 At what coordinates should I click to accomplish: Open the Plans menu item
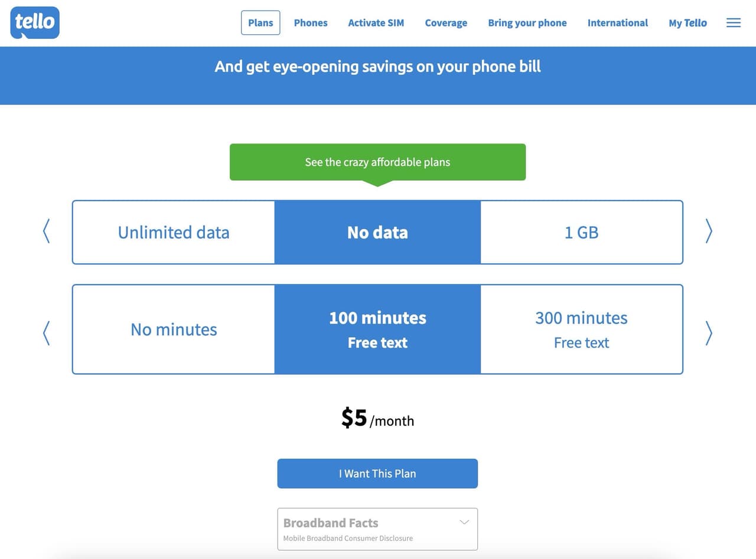(x=260, y=23)
